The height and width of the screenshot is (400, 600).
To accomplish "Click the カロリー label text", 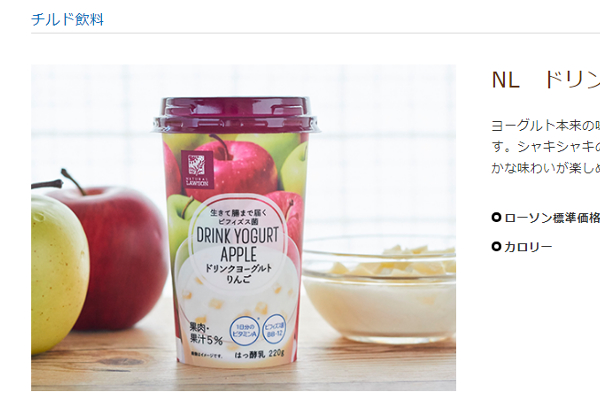I will click(x=528, y=247).
